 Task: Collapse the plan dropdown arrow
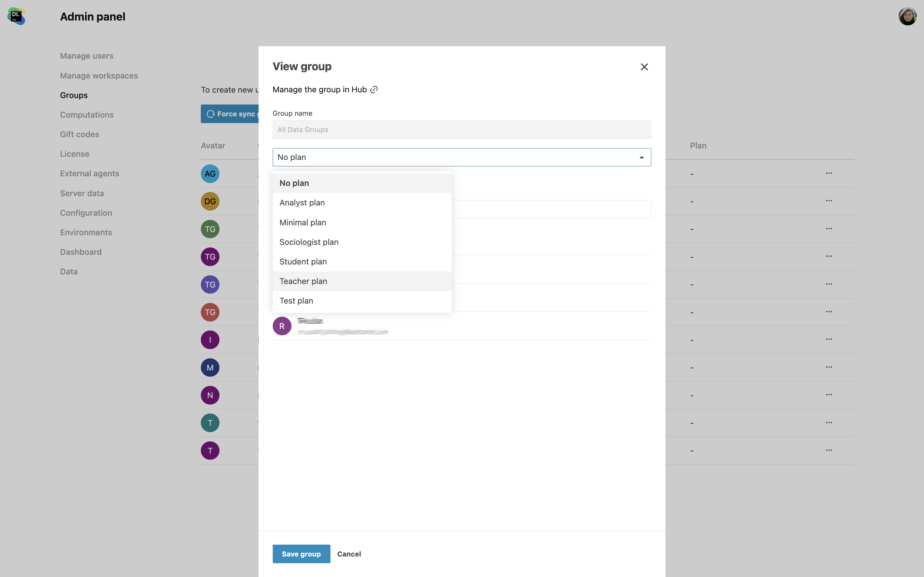coord(641,157)
